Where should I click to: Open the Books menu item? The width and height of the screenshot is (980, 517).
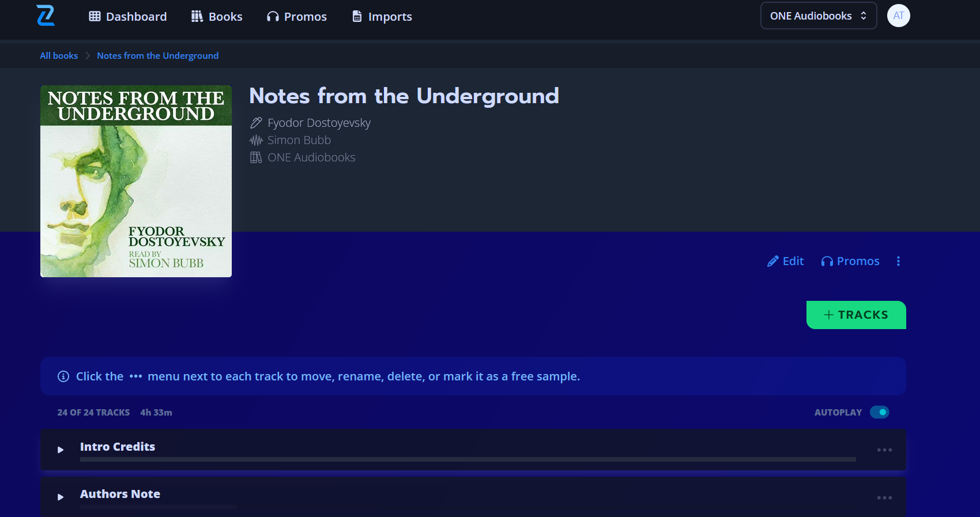click(x=217, y=16)
